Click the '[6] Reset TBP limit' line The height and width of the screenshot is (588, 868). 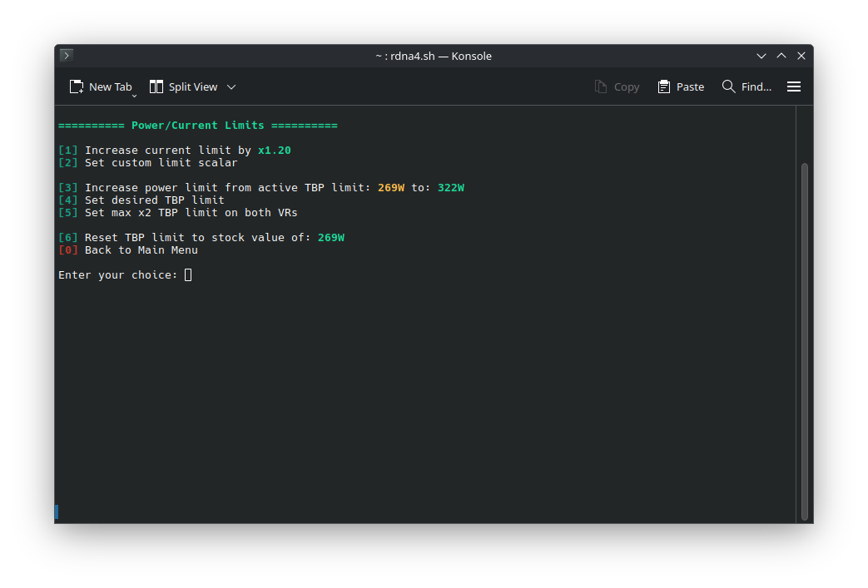(x=200, y=238)
